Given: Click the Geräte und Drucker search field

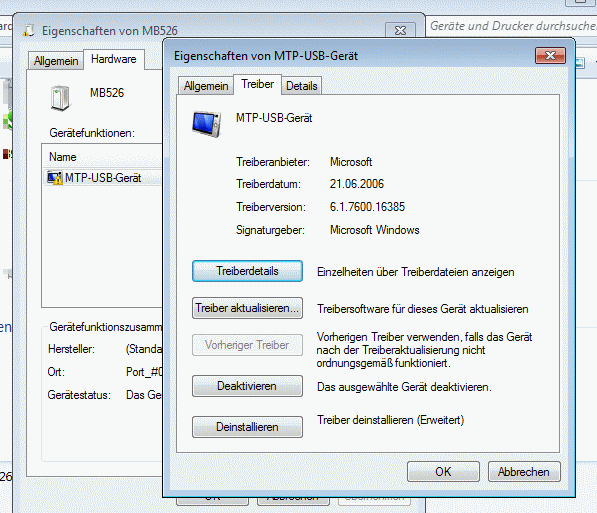Looking at the screenshot, I should (511, 26).
